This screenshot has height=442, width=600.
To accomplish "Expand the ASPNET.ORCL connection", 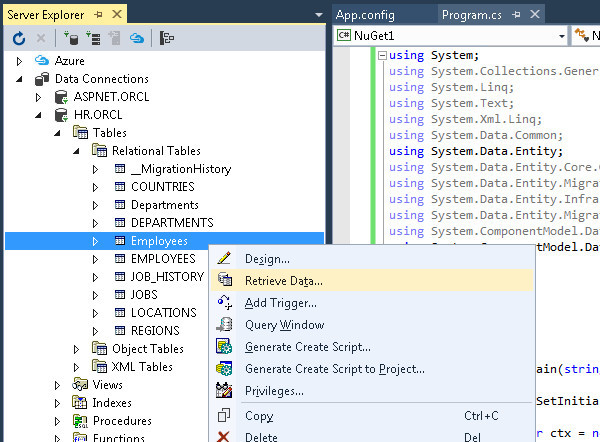I will (x=39, y=97).
